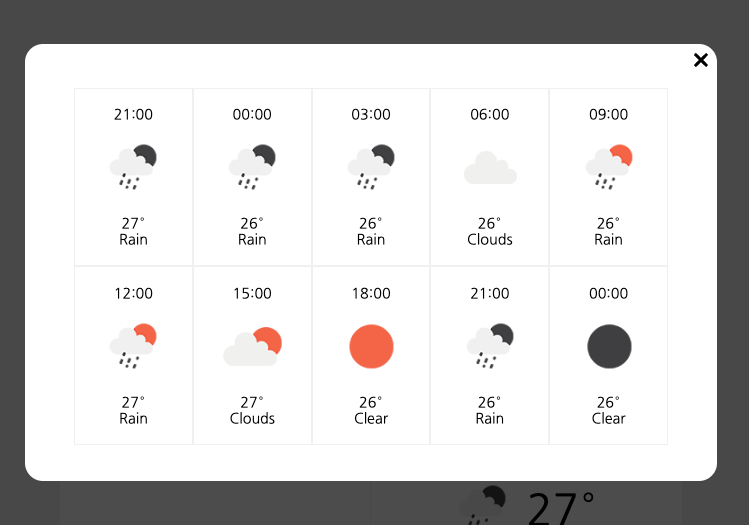Select the 12:00 daytime rain icon

click(133, 346)
